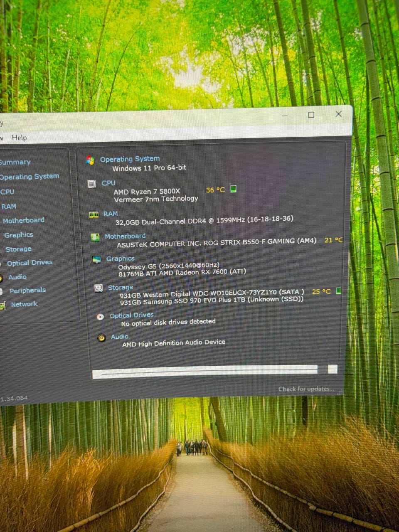
Task: Click the Windows 11 Pro 64-bit text
Action: pyautogui.click(x=149, y=168)
